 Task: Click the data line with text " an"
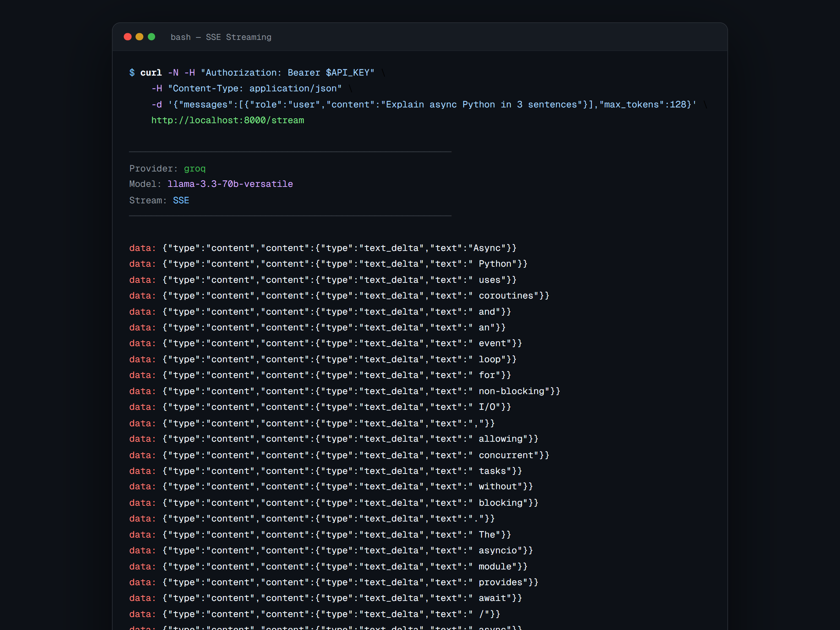click(x=317, y=328)
